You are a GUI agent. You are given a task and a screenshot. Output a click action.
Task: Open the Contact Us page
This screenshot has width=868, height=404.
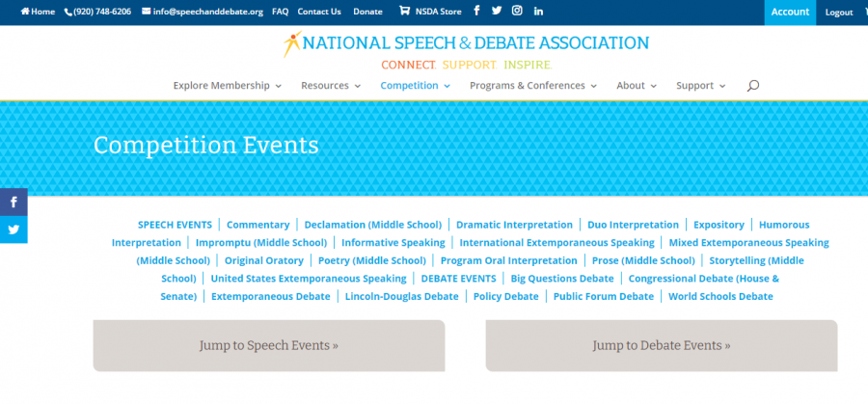(x=319, y=12)
